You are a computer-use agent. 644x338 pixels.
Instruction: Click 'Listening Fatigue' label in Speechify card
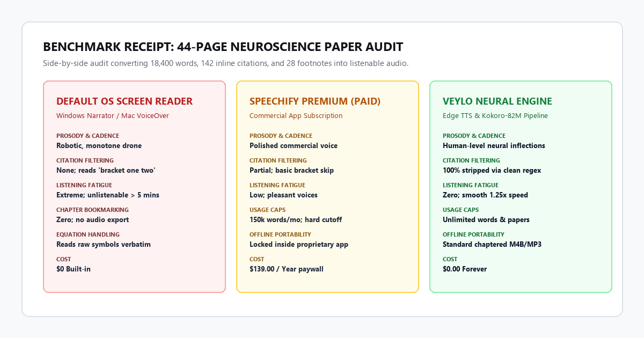[x=277, y=185]
